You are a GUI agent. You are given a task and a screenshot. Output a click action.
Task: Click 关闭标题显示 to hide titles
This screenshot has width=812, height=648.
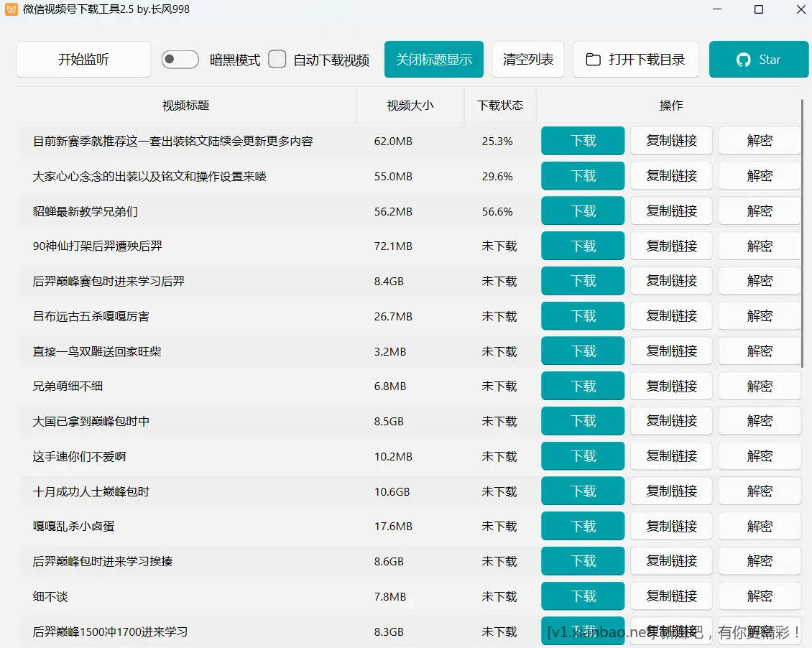click(433, 60)
